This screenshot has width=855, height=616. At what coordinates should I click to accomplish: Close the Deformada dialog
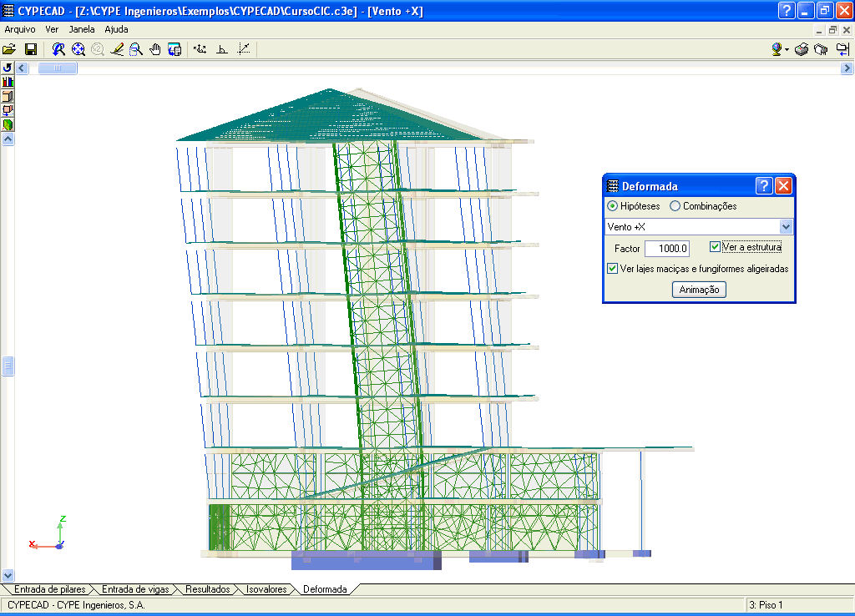[x=783, y=186]
